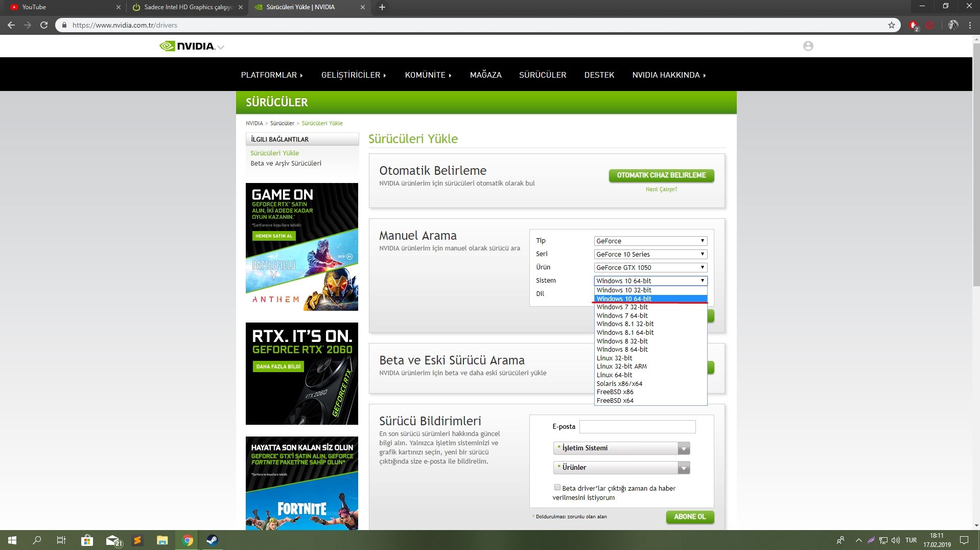This screenshot has width=980, height=550.
Task: Open the red shield extension icon
Action: tap(914, 26)
